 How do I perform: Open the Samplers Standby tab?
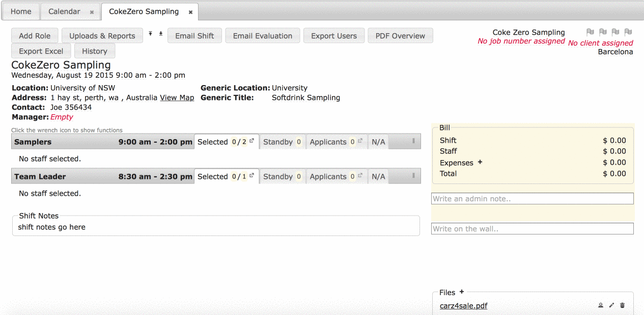[283, 142]
